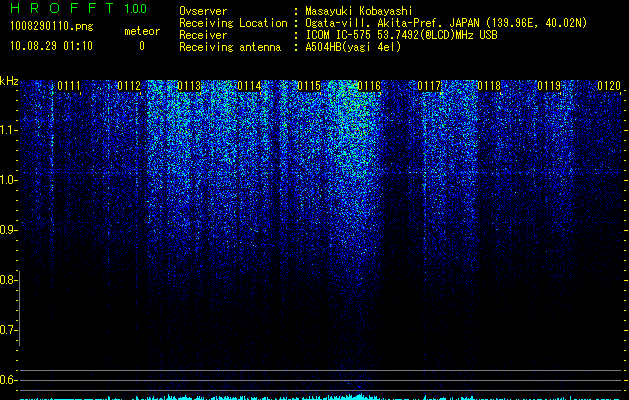Click the 0113 time marker
Viewport: 629px width, 400px height.
[x=189, y=86]
